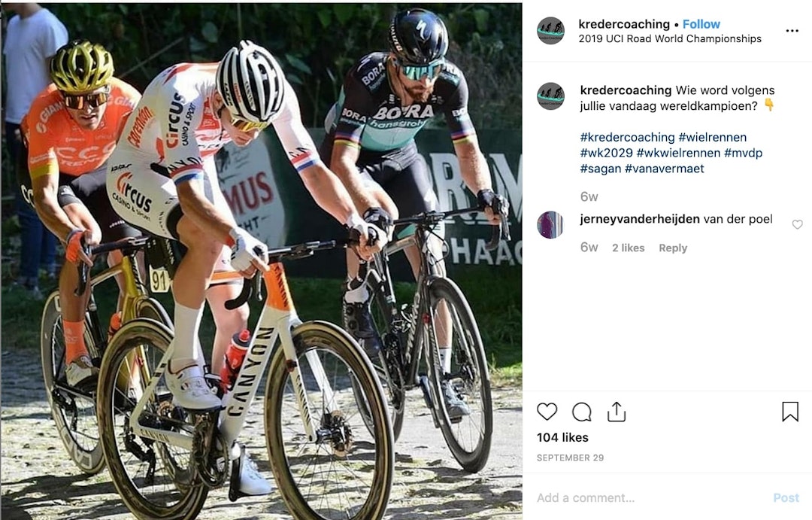This screenshot has height=520, width=812.
Task: Open #vanavermaet hashtag link
Action: pyautogui.click(x=665, y=169)
